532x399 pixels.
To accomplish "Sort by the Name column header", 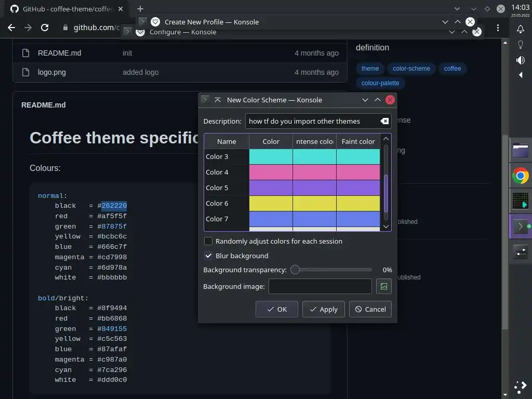I will point(227,141).
